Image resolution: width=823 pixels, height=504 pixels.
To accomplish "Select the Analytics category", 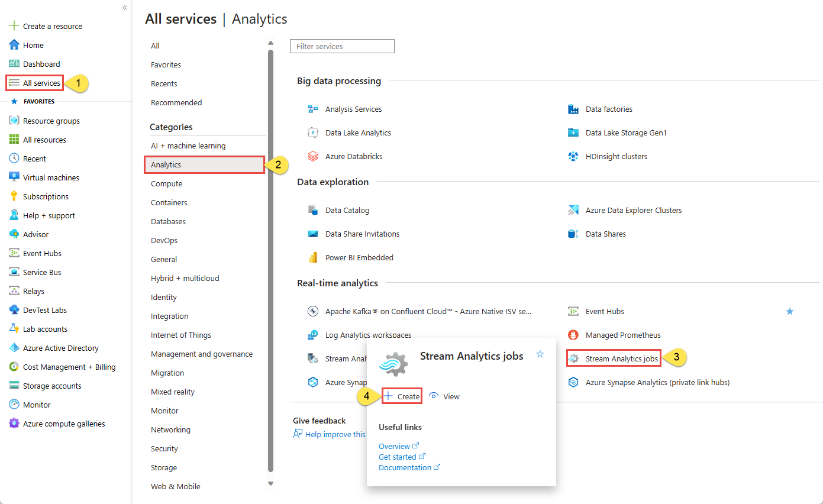I will point(205,164).
